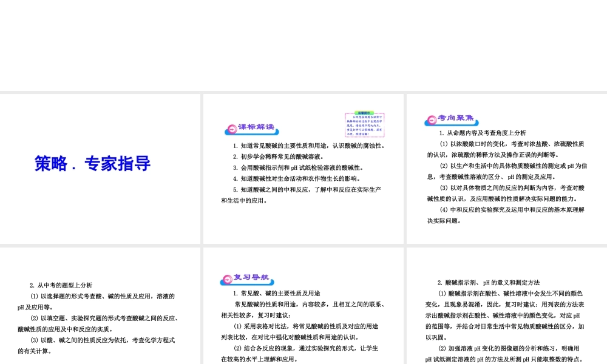Click line '1. 常见酸、碱的主要性质及用途'
Screen dimensions: 607x364
click(276, 293)
